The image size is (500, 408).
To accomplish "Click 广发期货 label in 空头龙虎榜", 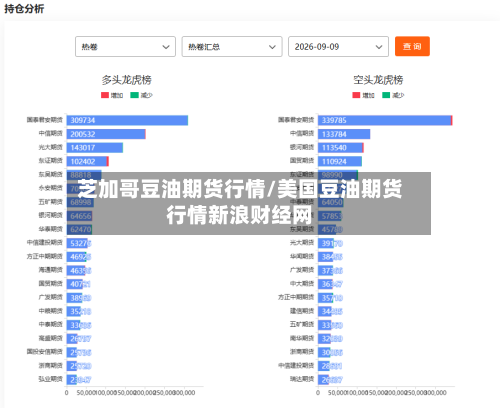I will click(x=302, y=270).
